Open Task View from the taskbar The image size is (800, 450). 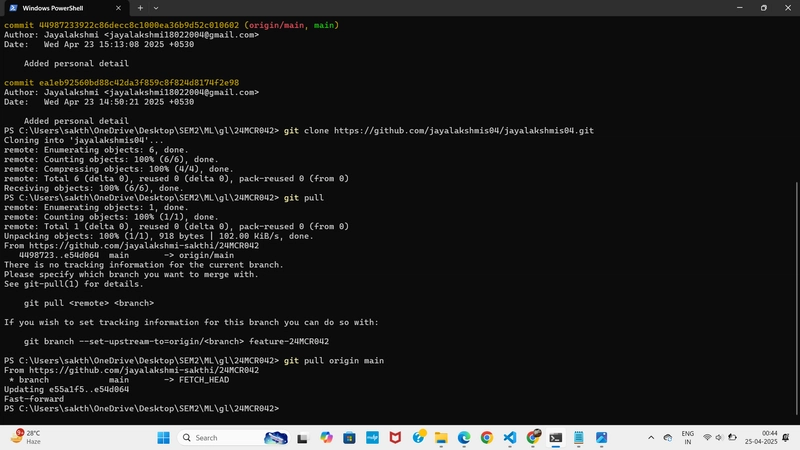tap(303, 438)
